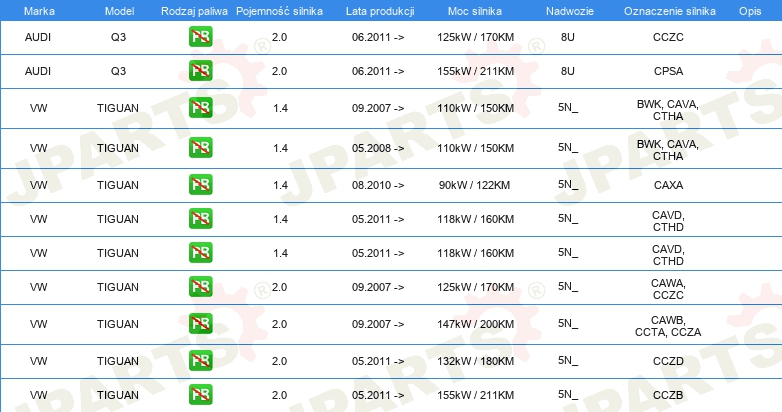Click the Model column header
Image resolution: width=782 pixels, height=412 pixels.
(119, 11)
